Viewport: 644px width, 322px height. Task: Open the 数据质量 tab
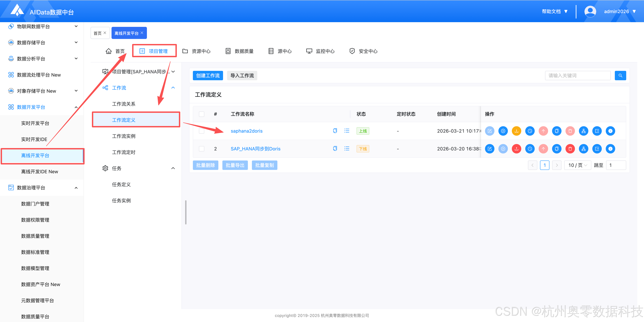click(239, 51)
